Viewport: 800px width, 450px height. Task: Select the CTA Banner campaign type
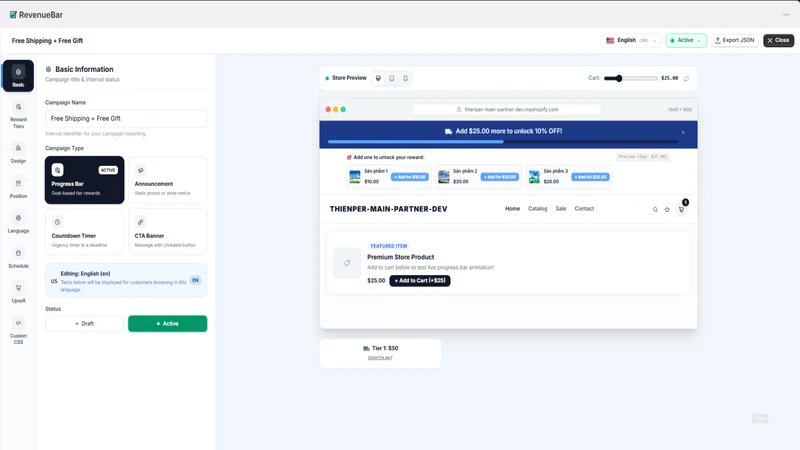pyautogui.click(x=167, y=232)
